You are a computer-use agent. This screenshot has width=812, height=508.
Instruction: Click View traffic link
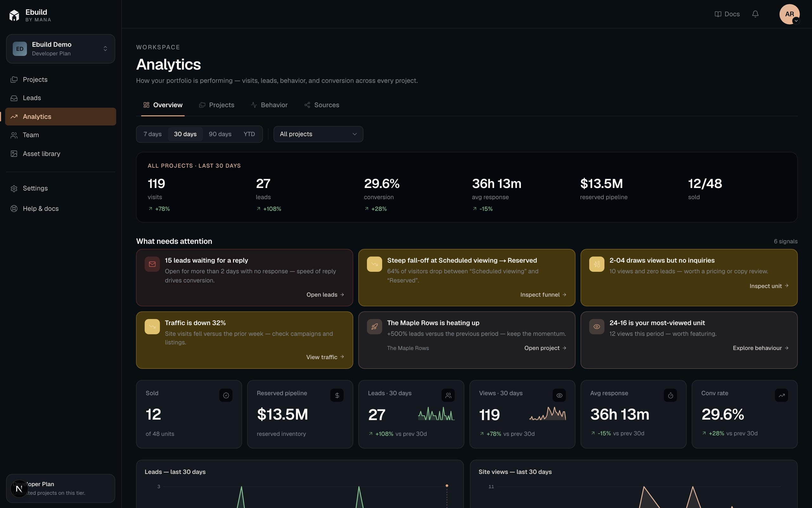pyautogui.click(x=325, y=357)
